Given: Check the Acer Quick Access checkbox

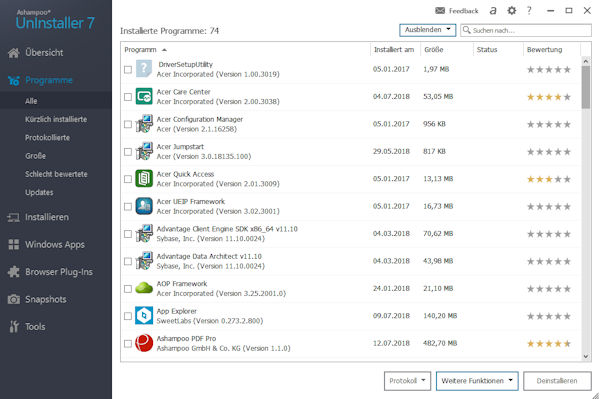Looking at the screenshot, I should point(128,179).
